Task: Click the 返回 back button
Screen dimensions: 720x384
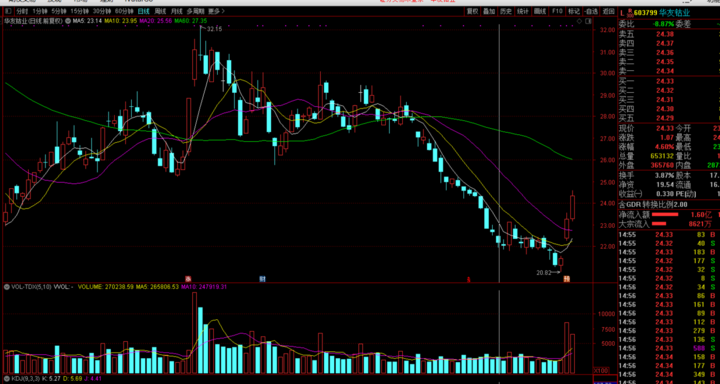Action: 609,11
